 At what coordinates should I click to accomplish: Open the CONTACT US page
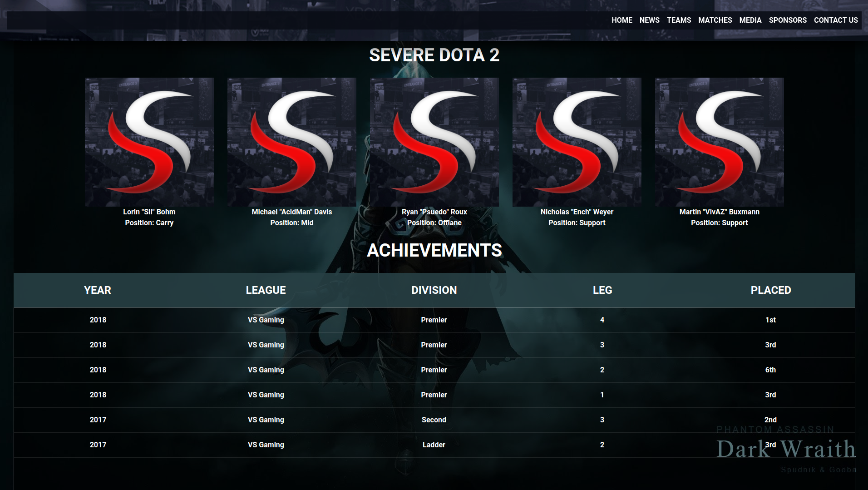(x=836, y=20)
